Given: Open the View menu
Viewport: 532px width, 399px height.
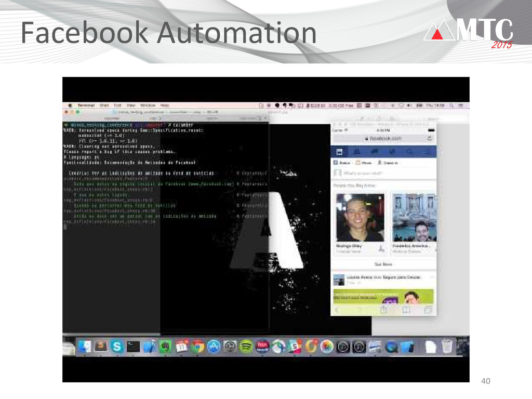Looking at the screenshot, I should pos(131,105).
